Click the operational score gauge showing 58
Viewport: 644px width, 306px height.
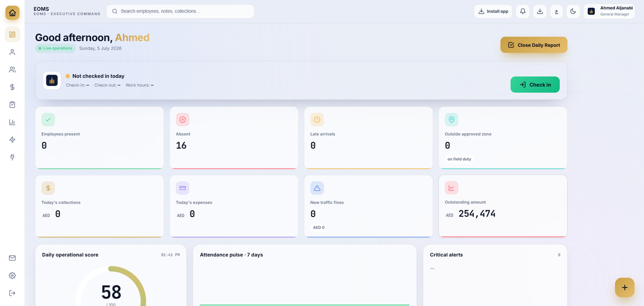coord(111,287)
